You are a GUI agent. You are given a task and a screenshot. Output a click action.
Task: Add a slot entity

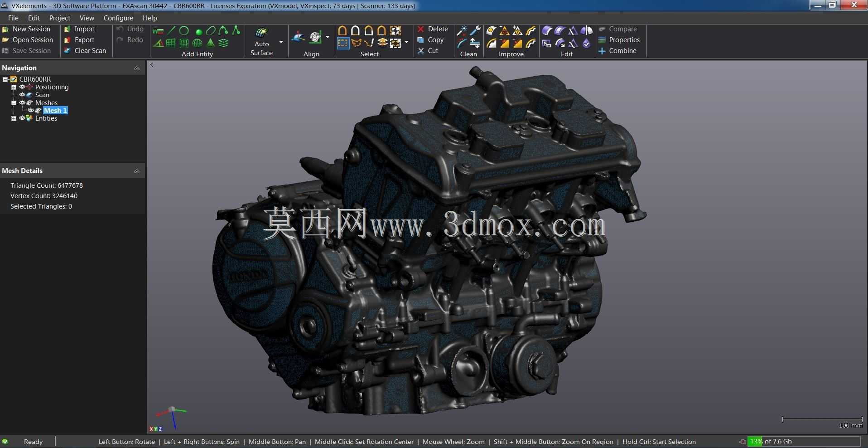(x=211, y=31)
